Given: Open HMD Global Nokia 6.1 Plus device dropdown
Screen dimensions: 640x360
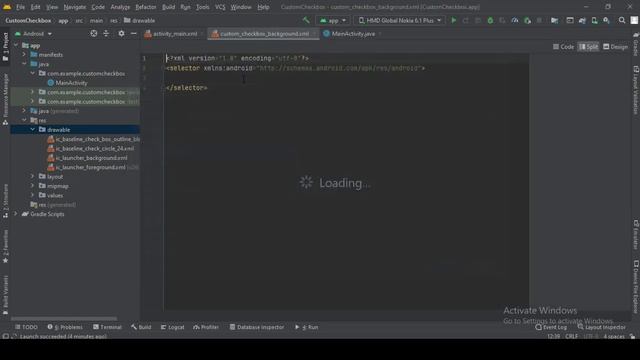Looking at the screenshot, I should pos(400,20).
